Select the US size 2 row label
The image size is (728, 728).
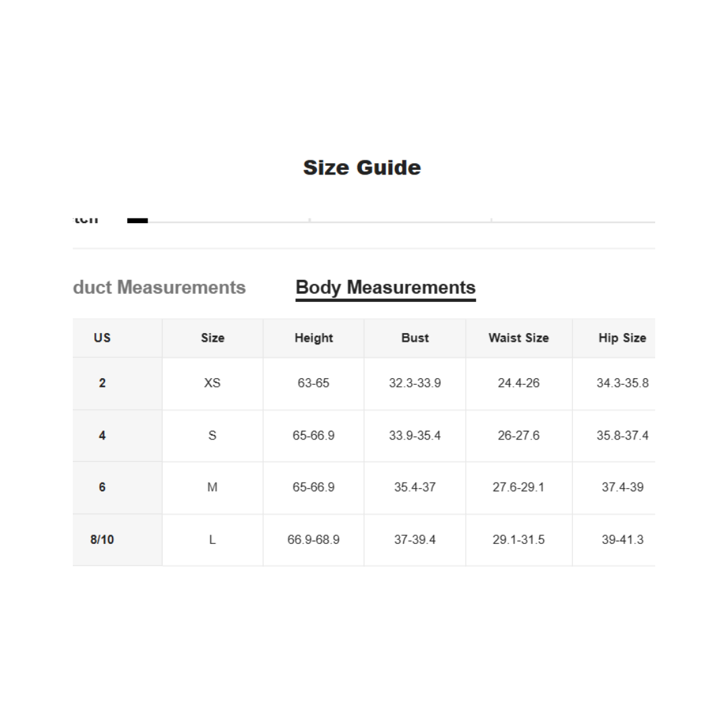point(102,384)
